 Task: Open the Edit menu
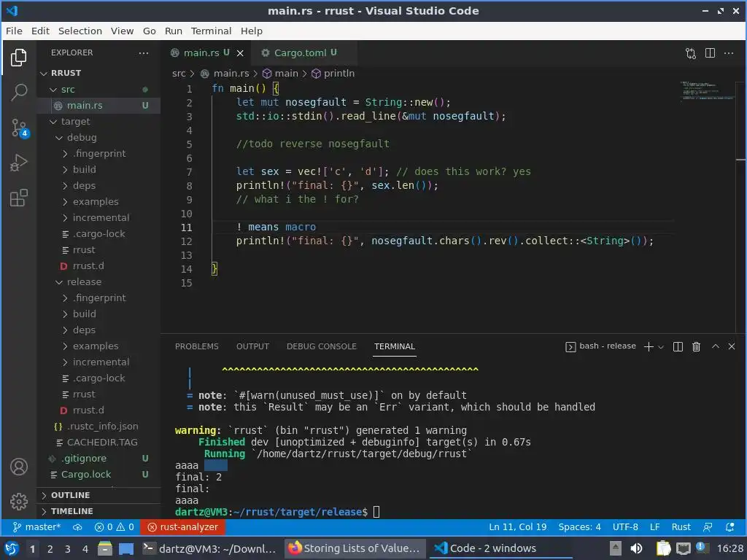click(41, 31)
